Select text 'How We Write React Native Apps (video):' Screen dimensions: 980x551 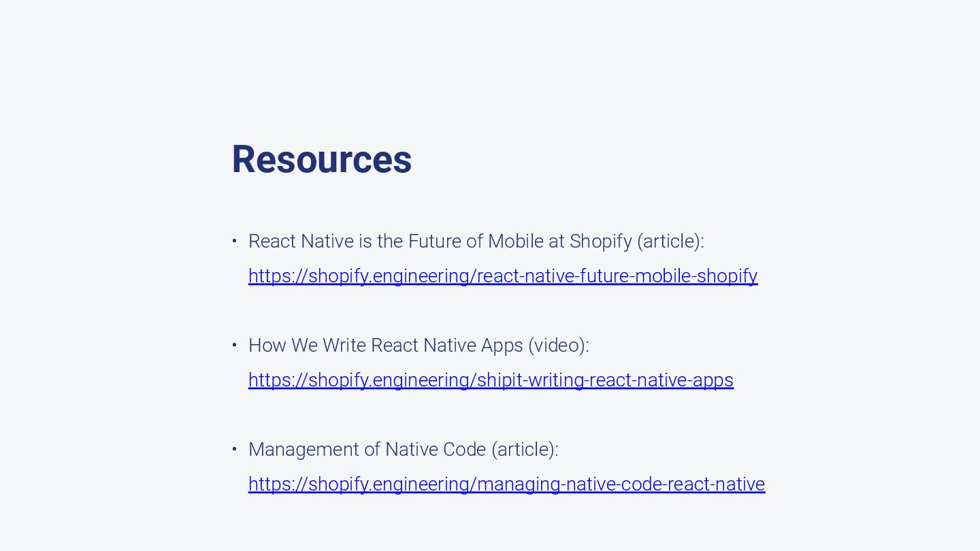(419, 346)
